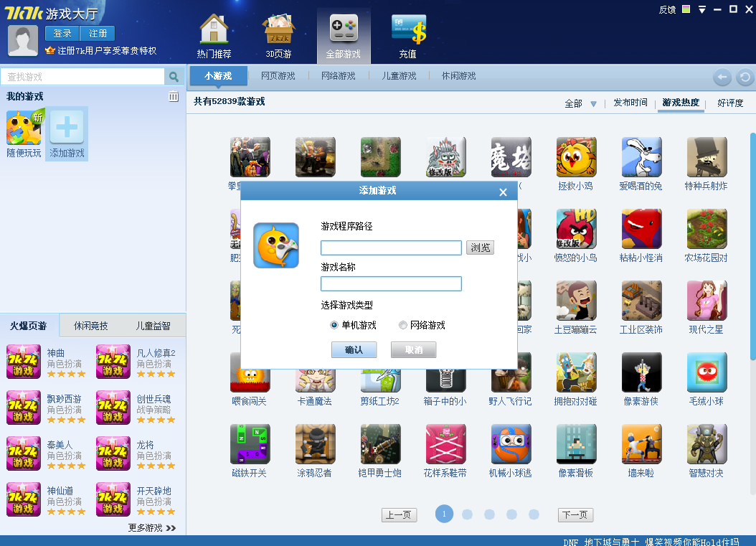This screenshot has height=546, width=756.
Task: Go to 上一页 previous page
Action: point(399,514)
